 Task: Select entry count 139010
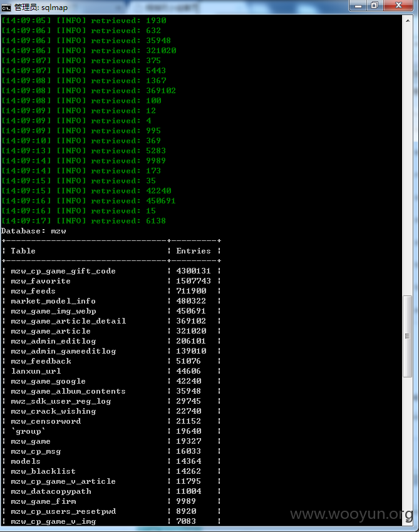coord(191,351)
